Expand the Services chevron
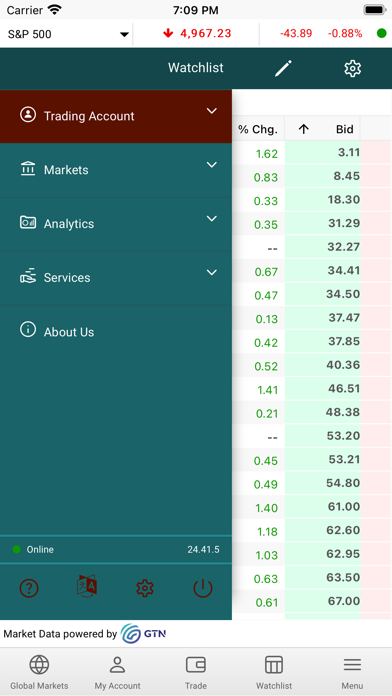The height and width of the screenshot is (696, 392). tap(212, 272)
